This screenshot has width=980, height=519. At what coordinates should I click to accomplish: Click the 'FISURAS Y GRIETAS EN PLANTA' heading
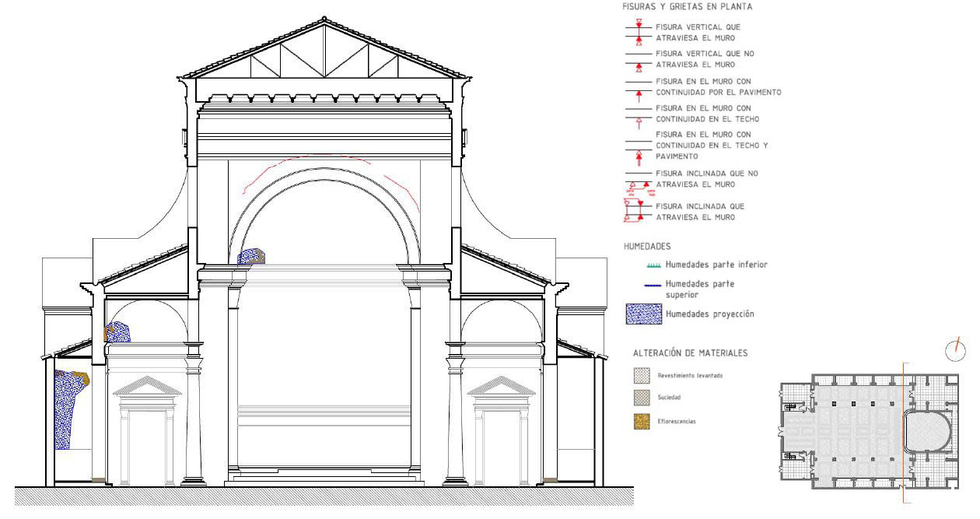676,7
